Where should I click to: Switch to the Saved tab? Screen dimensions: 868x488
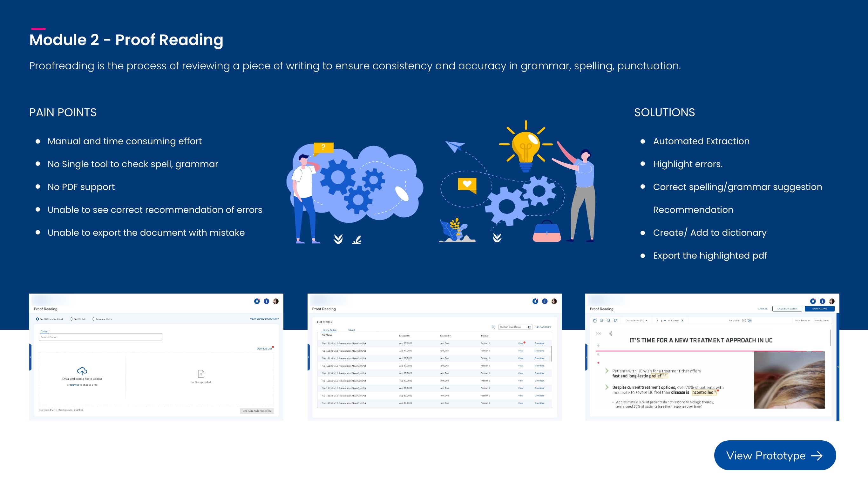click(x=351, y=330)
